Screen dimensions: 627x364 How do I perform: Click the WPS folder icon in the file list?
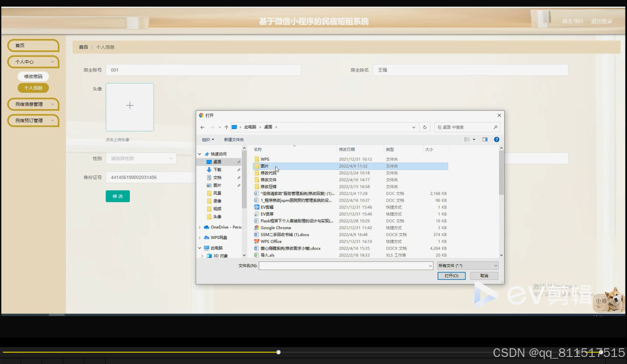[257, 159]
